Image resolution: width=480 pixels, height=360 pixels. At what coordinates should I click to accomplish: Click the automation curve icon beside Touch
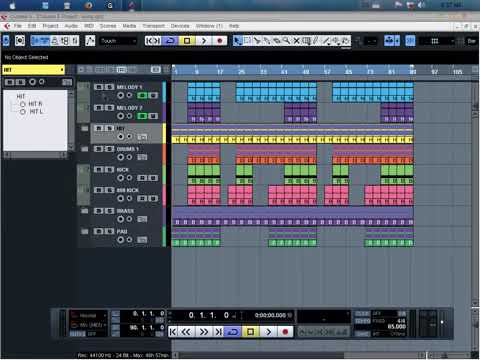(90, 41)
